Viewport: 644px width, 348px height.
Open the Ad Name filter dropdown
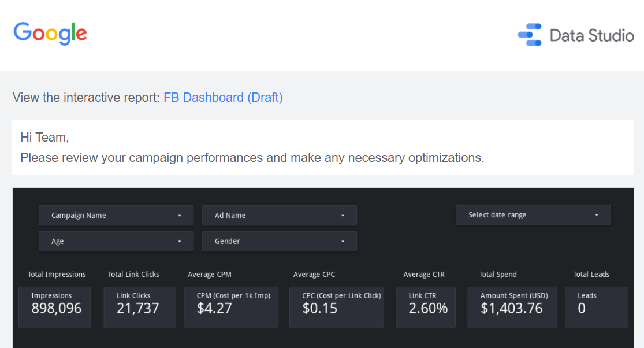click(x=279, y=216)
